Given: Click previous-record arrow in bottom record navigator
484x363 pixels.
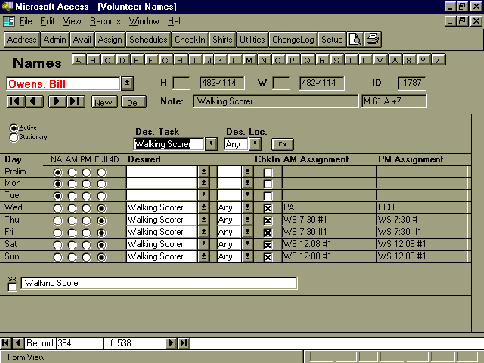Looking at the screenshot, I should click(18, 343).
